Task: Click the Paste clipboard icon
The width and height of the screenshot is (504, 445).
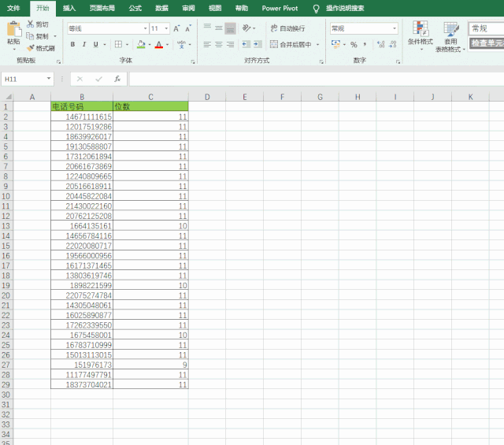Action: coord(14,29)
